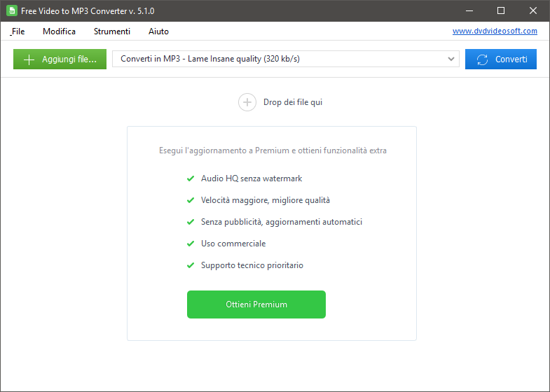Viewport: 550px width, 392px height.
Task: Click the check mark beside Supporto tecnico prioritario
Action: click(x=191, y=265)
